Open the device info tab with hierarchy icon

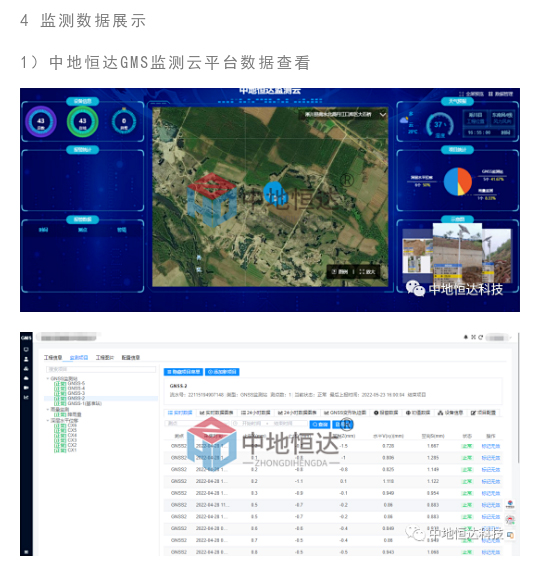coord(450,413)
